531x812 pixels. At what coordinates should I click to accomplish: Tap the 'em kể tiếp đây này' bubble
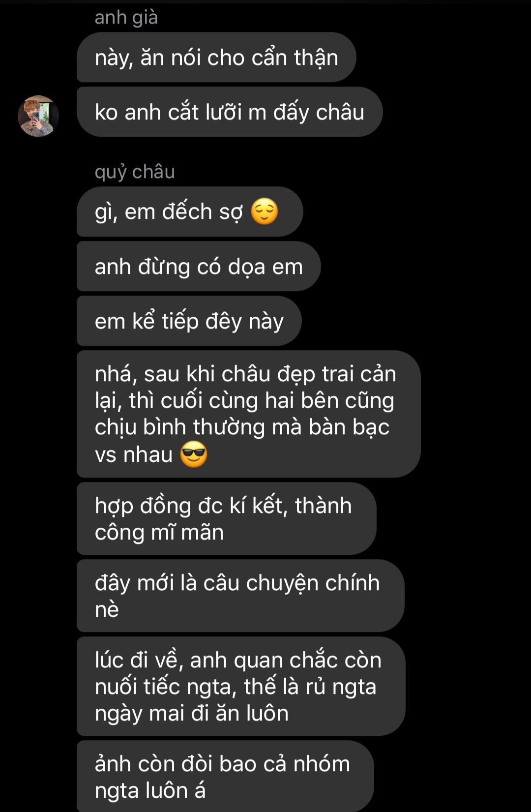click(189, 321)
